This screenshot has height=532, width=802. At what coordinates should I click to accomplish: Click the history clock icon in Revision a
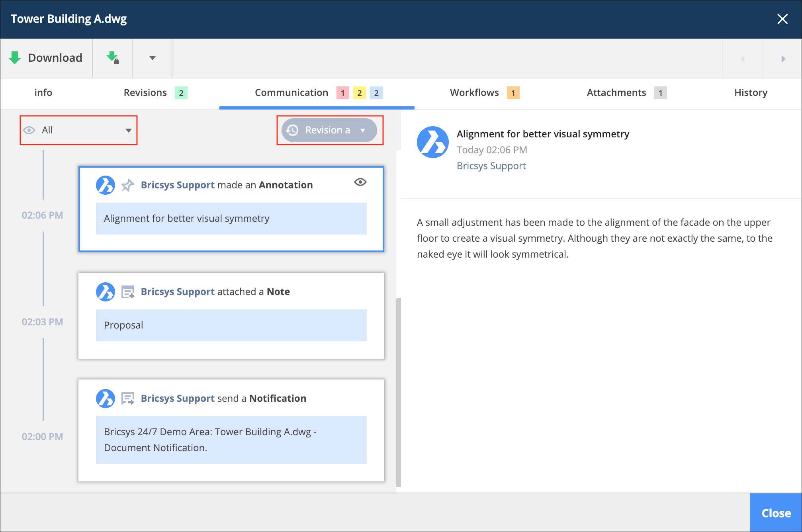click(x=292, y=130)
